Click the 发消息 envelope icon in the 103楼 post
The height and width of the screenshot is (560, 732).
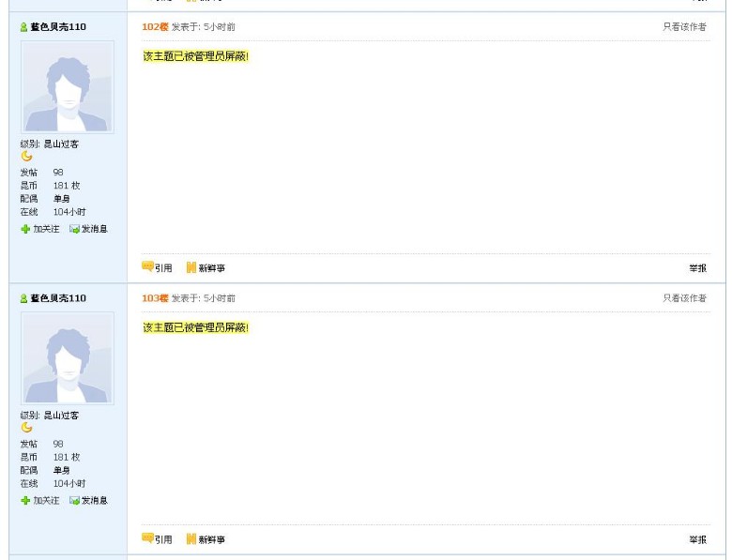pyautogui.click(x=74, y=500)
